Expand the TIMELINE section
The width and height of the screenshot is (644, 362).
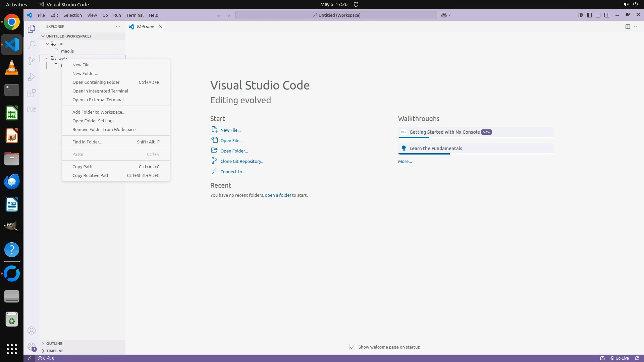[55, 351]
